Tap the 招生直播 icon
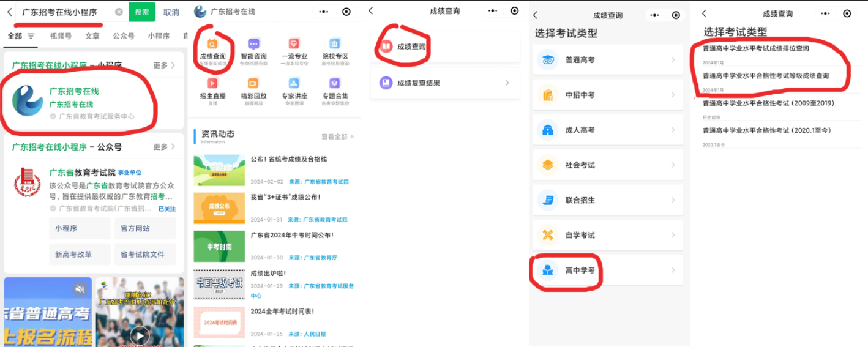Image resolution: width=868 pixels, height=347 pixels. point(212,84)
